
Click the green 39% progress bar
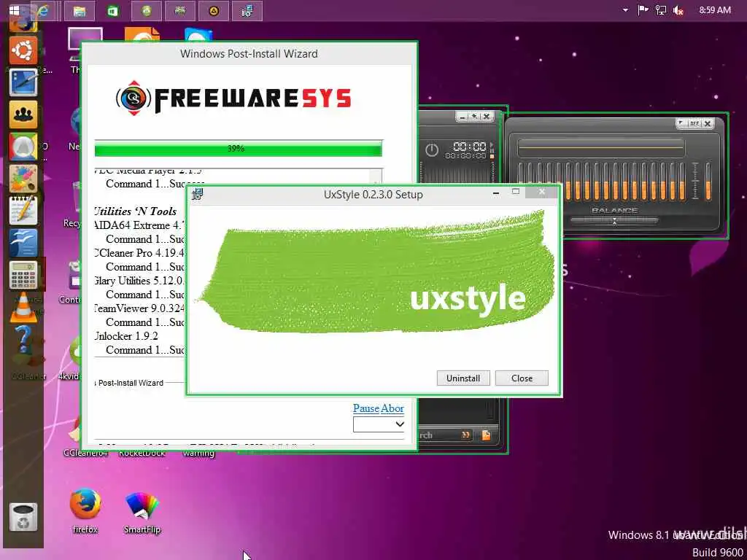[239, 149]
